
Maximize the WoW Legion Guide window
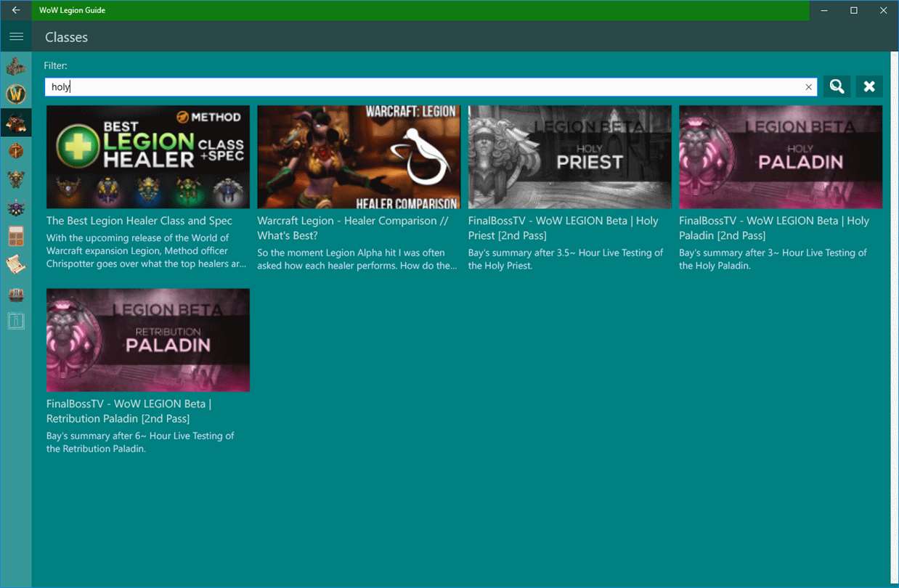pos(854,10)
